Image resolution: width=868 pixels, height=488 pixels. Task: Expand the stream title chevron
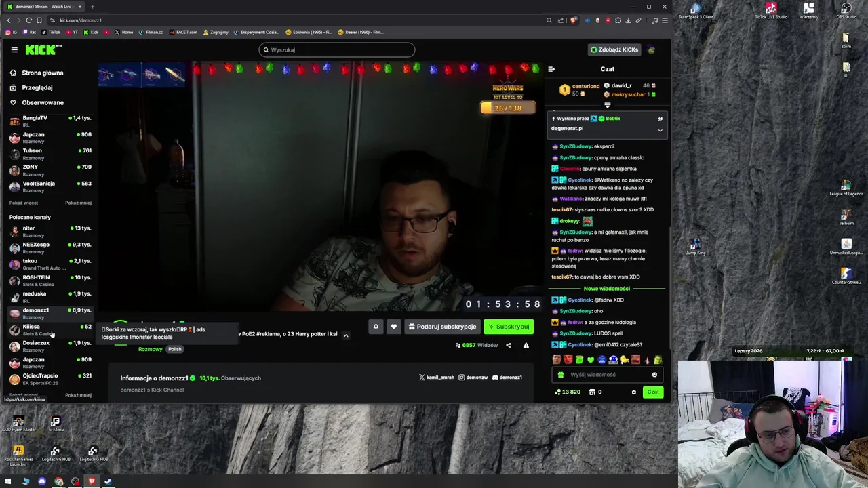click(x=345, y=335)
